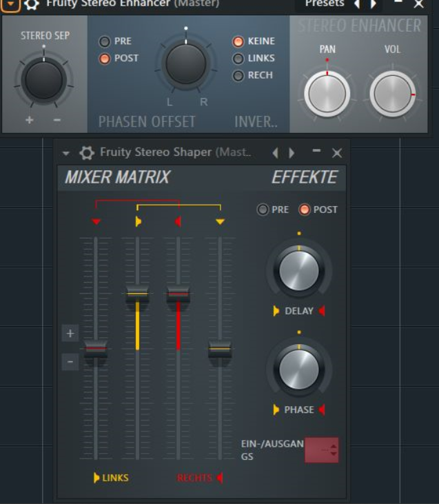This screenshot has height=504, width=439.
Task: Click the red right arrow beside PHASE
Action: coord(322,410)
